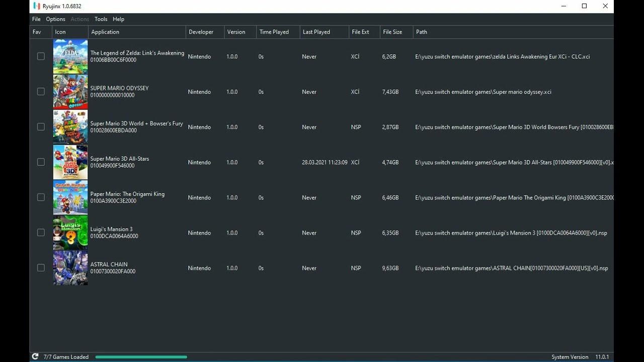Open the File menu
This screenshot has width=644, height=362.
(x=36, y=19)
